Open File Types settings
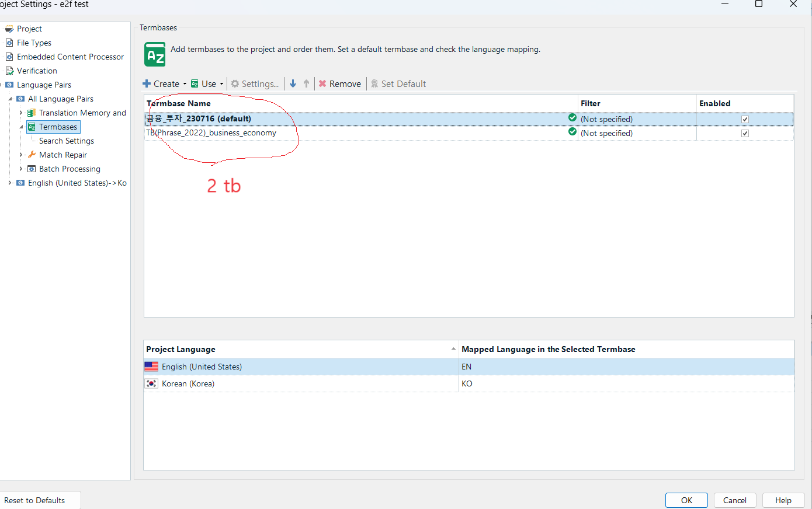Viewport: 812px width, 509px height. tap(34, 43)
